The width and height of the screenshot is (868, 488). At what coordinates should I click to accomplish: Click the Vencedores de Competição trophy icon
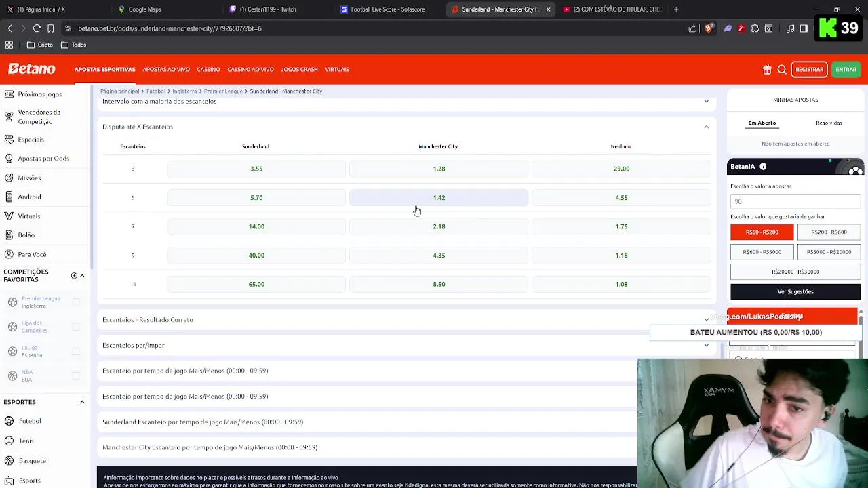pyautogui.click(x=9, y=117)
